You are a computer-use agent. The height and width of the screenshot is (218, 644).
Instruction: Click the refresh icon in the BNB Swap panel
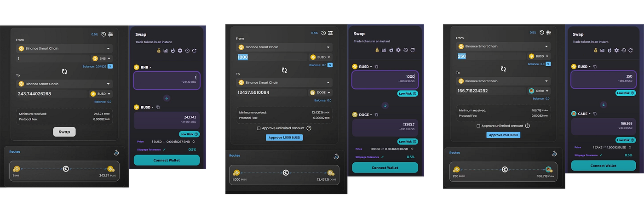point(194,51)
